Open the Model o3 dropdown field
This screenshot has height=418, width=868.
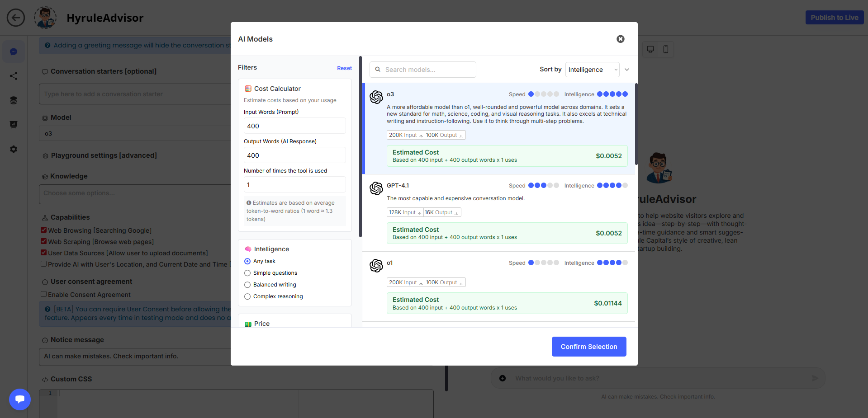[x=135, y=133]
